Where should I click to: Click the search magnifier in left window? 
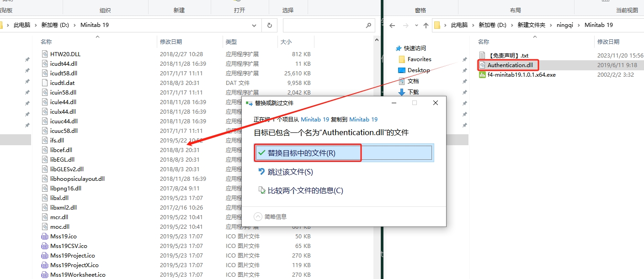coord(368,25)
